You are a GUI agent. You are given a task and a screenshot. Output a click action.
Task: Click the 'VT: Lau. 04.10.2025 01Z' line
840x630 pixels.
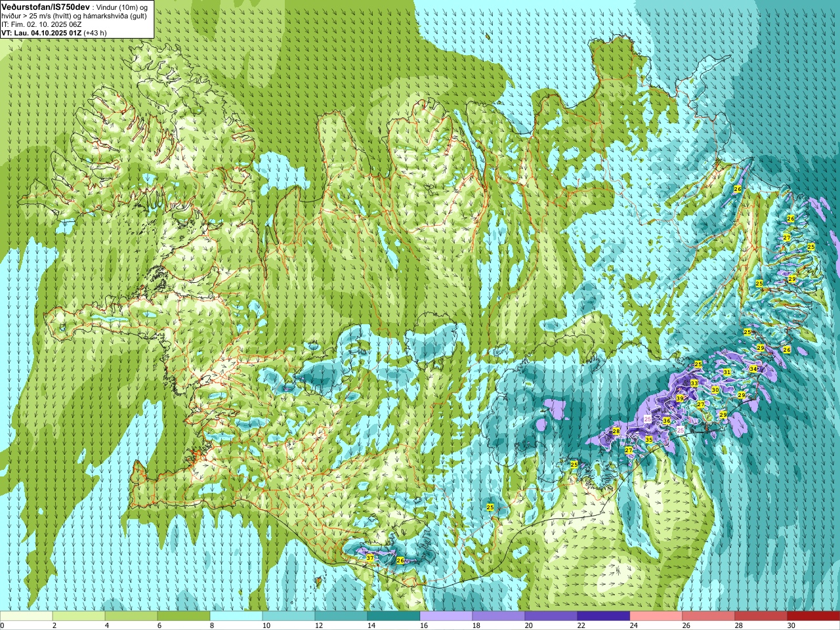pos(41,32)
